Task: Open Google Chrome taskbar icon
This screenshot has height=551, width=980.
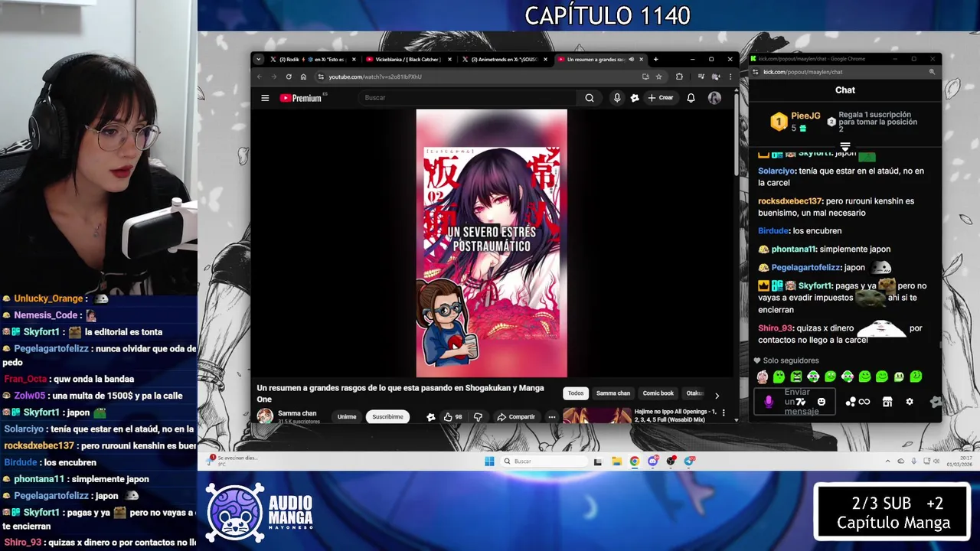Action: tap(635, 461)
